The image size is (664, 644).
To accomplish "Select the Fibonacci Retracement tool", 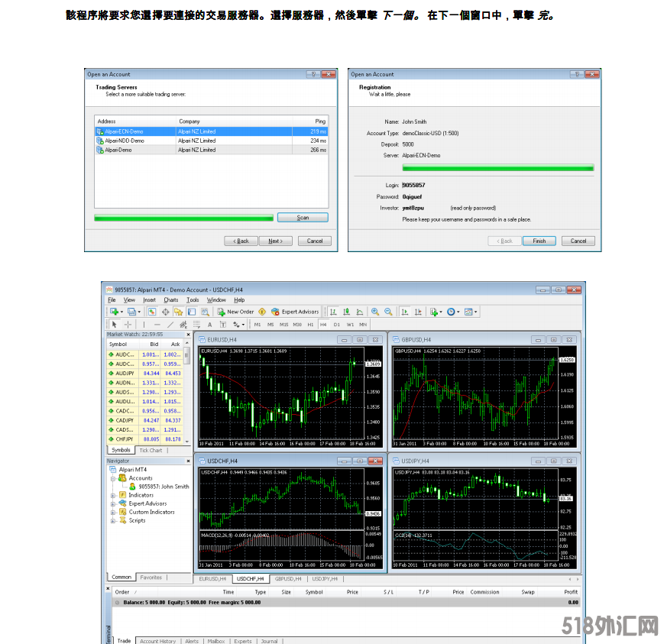I will click(x=196, y=325).
